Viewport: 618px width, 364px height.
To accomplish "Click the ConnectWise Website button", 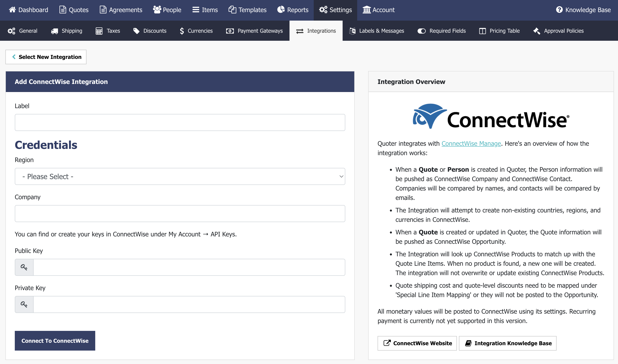I will coord(417,343).
